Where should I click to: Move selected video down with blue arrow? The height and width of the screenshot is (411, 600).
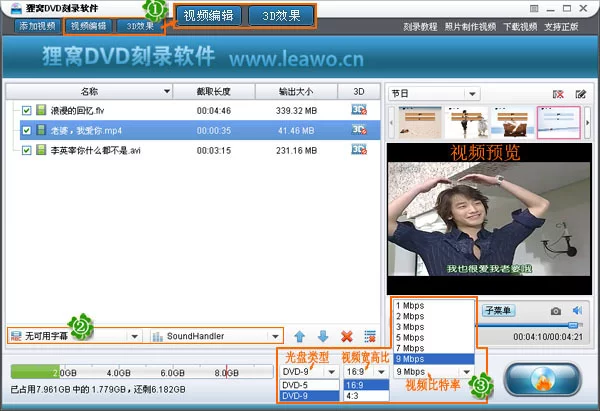[x=323, y=336]
